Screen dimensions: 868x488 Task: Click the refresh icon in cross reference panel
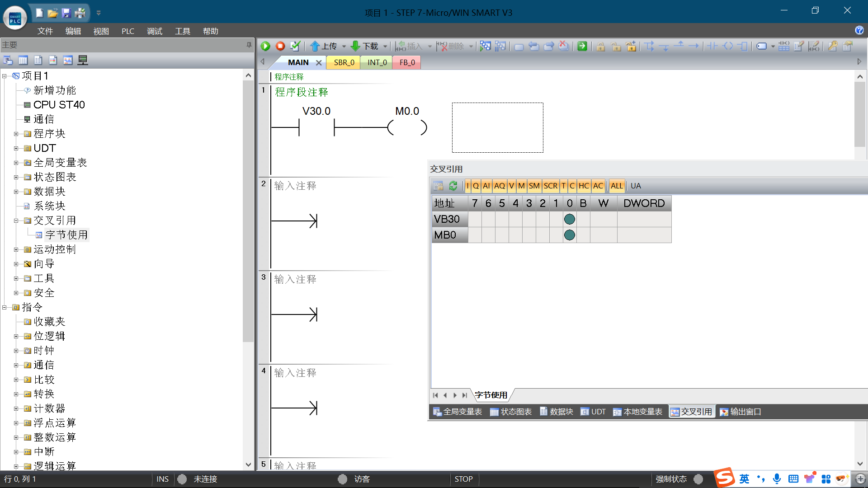pos(453,186)
